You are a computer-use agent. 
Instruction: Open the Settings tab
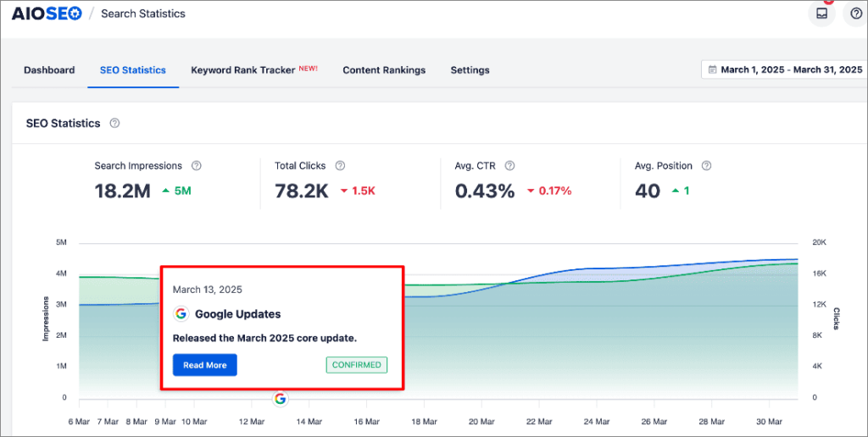pyautogui.click(x=470, y=70)
